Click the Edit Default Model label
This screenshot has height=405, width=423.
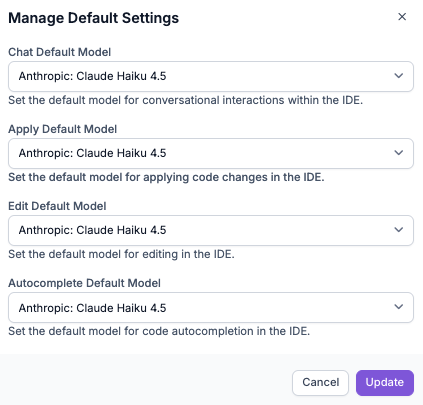click(x=57, y=206)
